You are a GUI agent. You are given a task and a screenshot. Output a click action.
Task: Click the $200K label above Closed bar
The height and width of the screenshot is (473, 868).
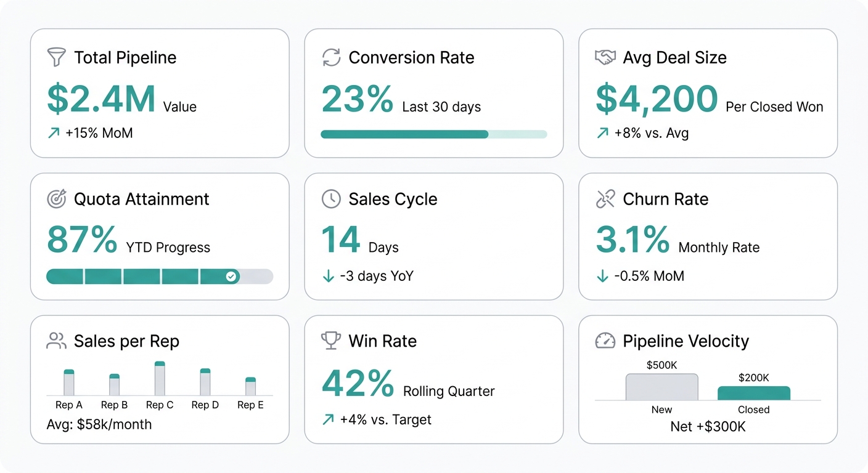(754, 378)
